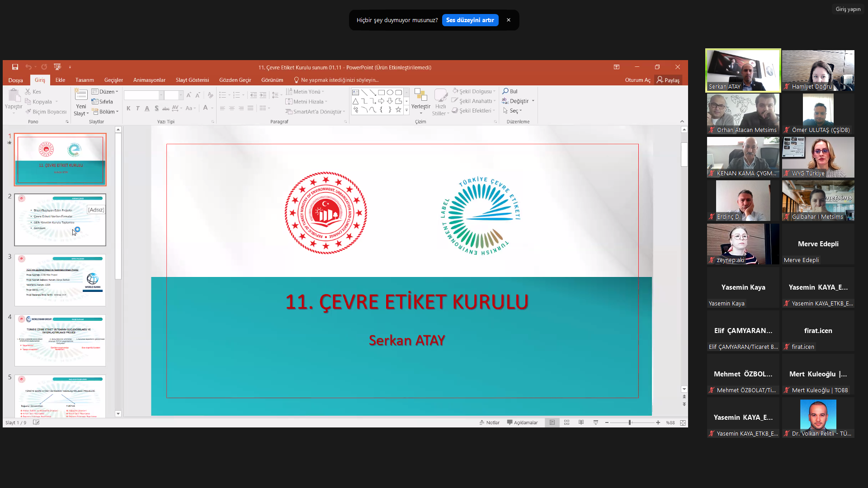The width and height of the screenshot is (868, 488).
Task: Select the oval shape in shapes gallery
Action: coord(390,92)
